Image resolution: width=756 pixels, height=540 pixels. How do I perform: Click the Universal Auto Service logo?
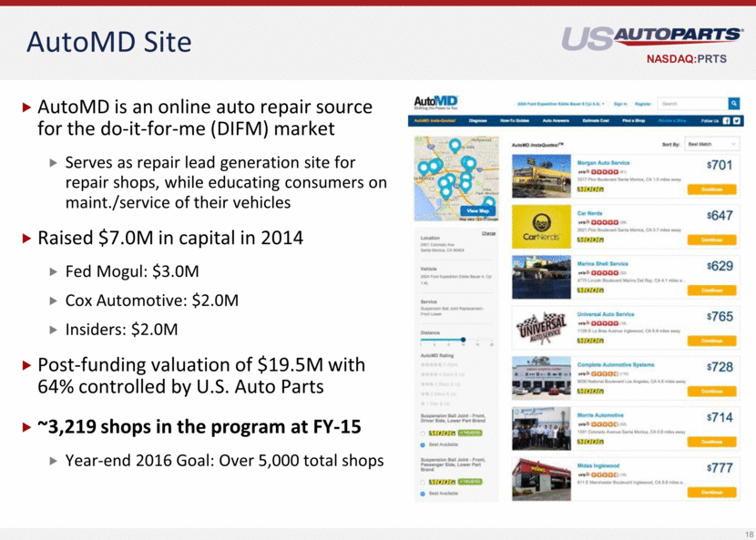(541, 328)
